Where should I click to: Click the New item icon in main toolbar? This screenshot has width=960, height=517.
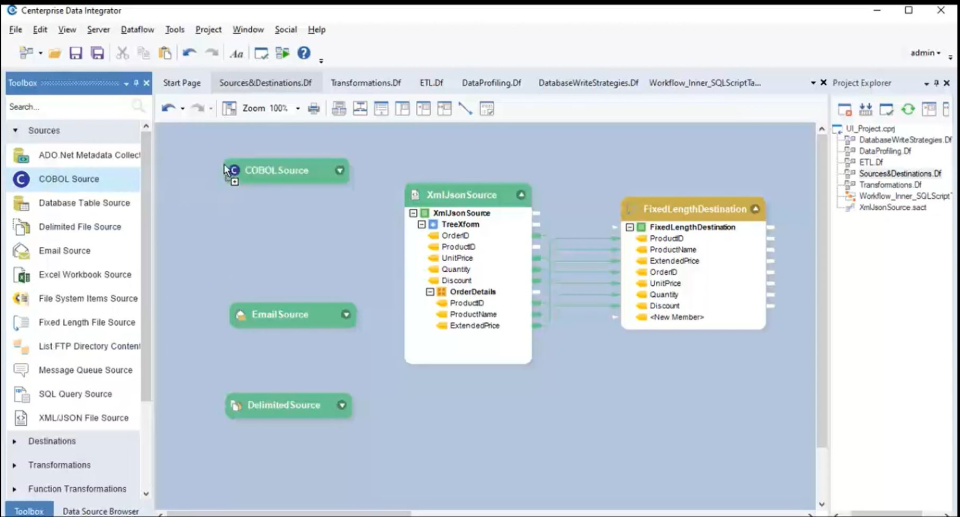tap(26, 53)
